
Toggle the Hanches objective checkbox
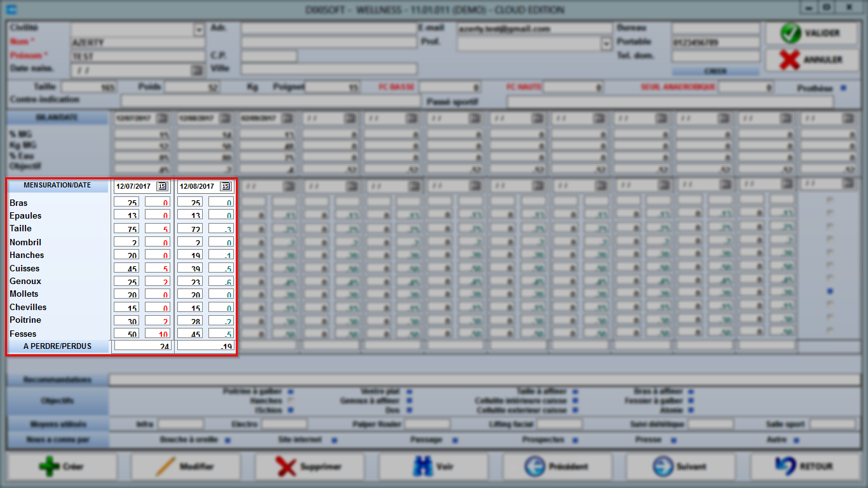290,401
